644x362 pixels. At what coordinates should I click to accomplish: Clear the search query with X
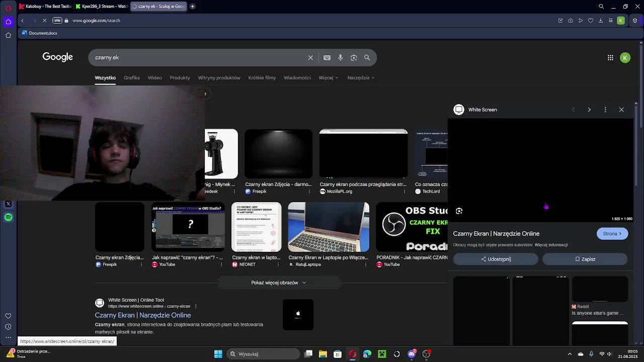[310, 57]
